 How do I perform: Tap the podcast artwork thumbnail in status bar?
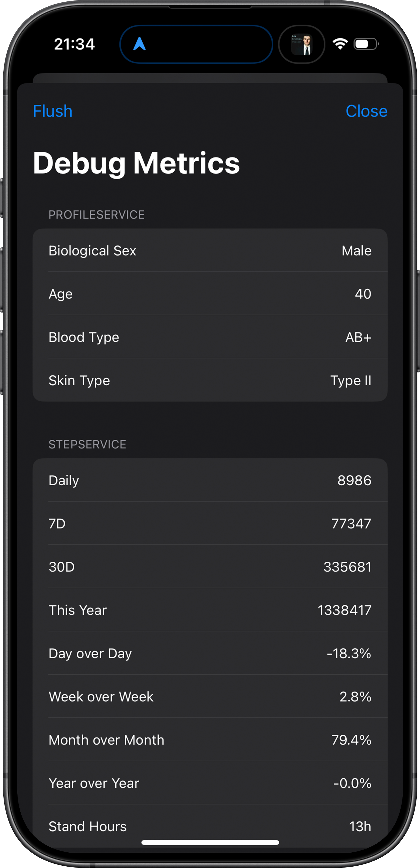(302, 45)
